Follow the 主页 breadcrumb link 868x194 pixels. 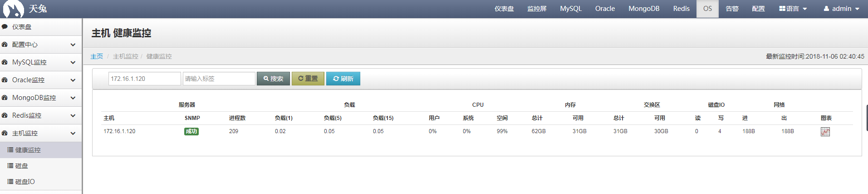pos(97,56)
